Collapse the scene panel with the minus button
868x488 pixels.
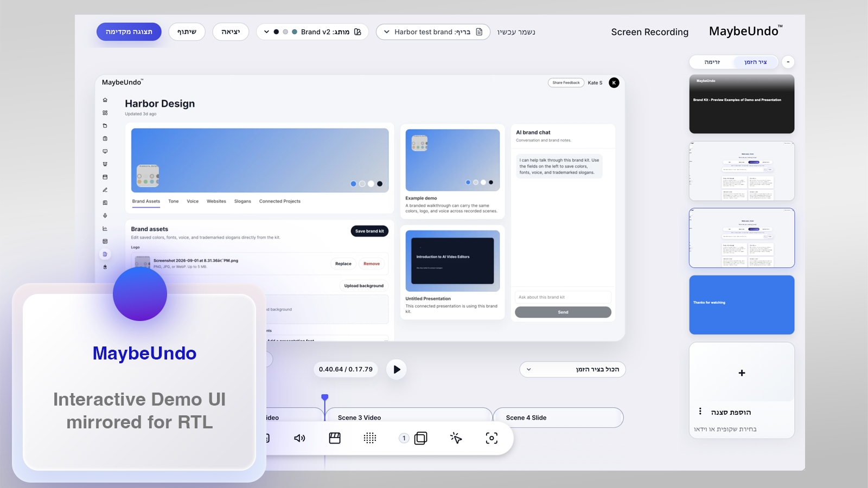(x=788, y=62)
